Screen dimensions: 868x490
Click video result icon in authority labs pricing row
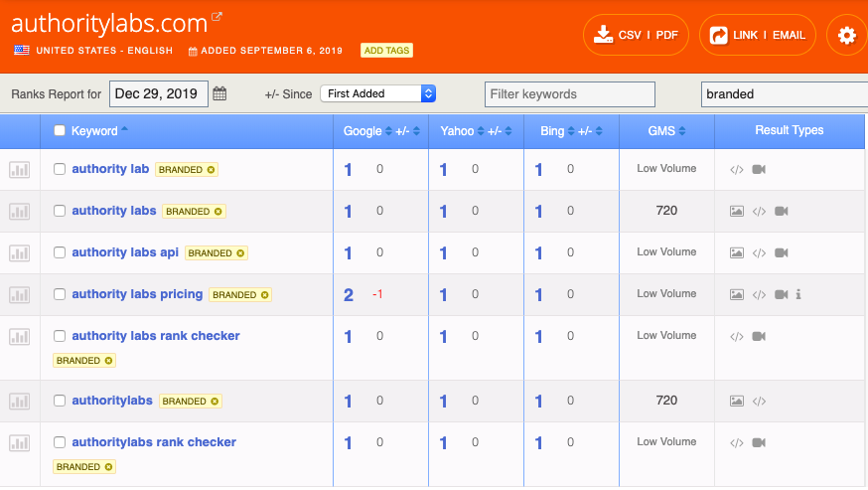pos(781,294)
